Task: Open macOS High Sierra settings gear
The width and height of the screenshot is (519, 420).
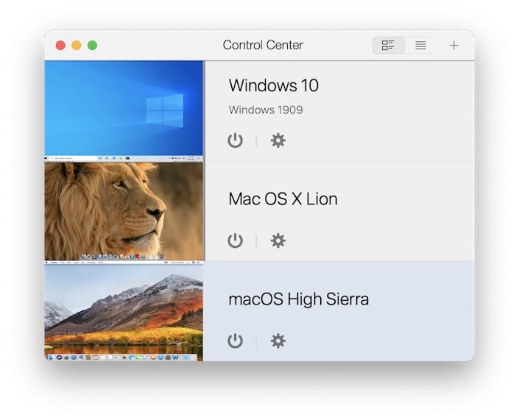Action: point(278,341)
